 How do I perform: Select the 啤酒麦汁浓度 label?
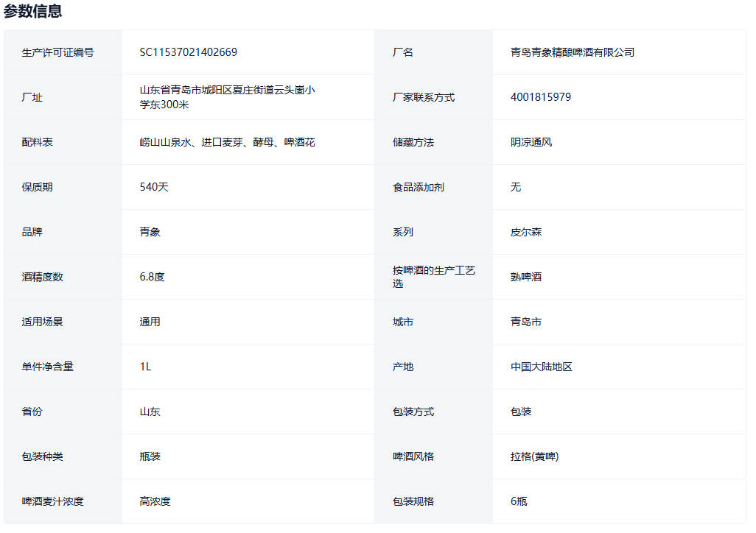coord(52,501)
